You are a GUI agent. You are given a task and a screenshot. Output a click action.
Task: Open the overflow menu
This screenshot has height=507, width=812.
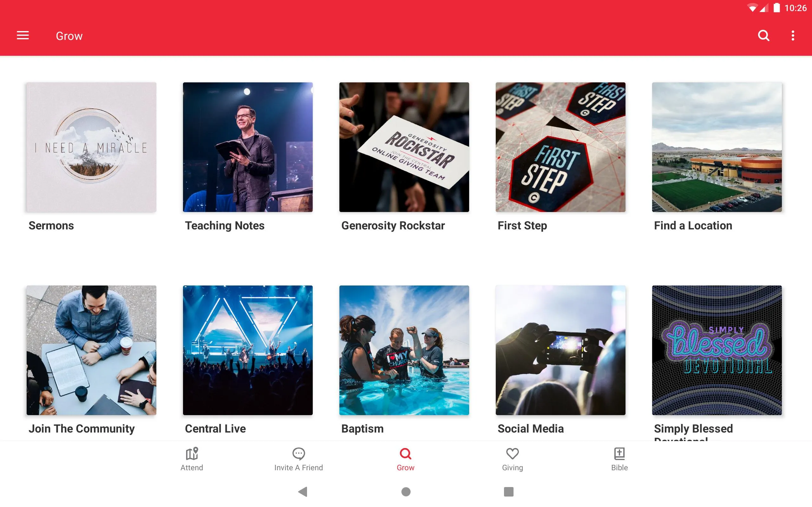click(793, 35)
